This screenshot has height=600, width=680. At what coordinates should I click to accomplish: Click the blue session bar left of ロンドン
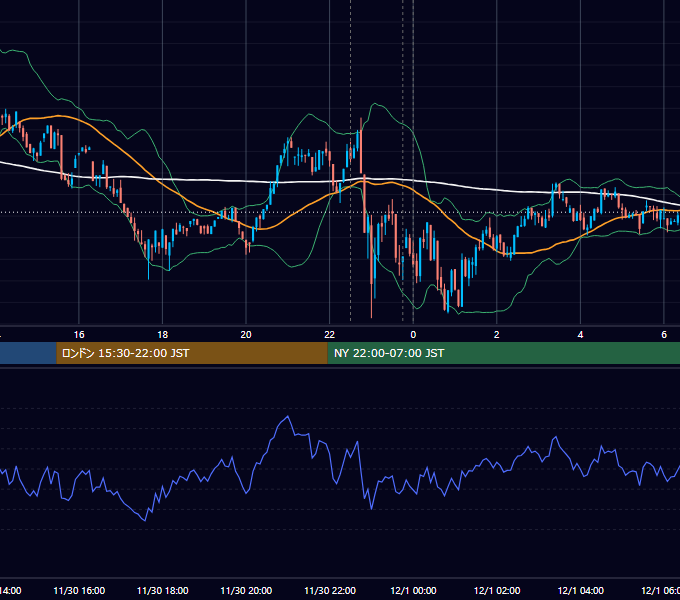pos(28,353)
